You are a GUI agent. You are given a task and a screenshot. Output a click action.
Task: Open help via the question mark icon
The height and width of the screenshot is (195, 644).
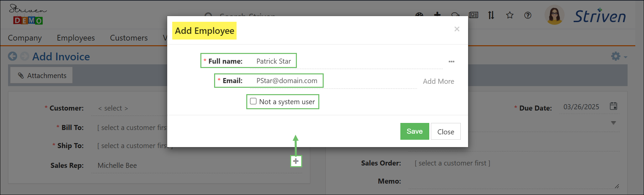tap(528, 15)
